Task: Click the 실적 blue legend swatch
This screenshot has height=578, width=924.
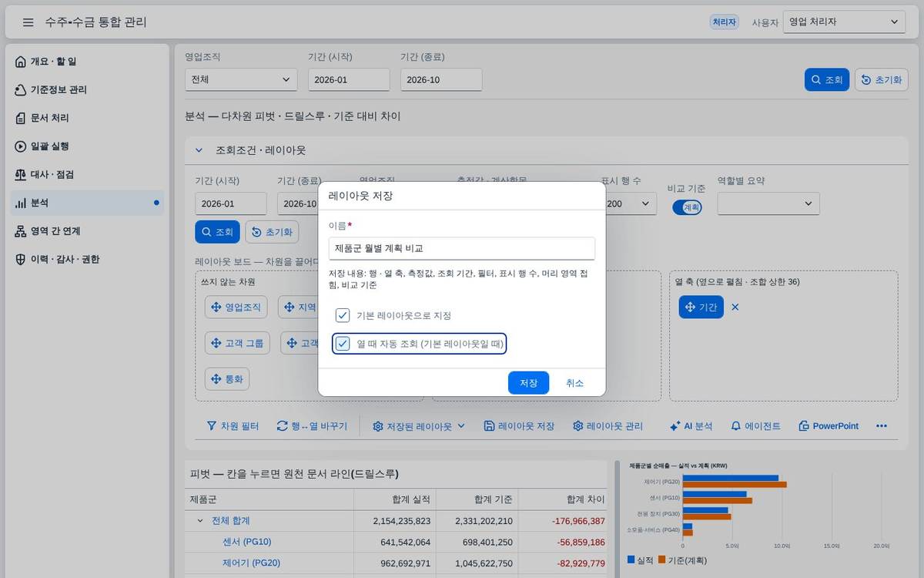Action: click(x=631, y=560)
